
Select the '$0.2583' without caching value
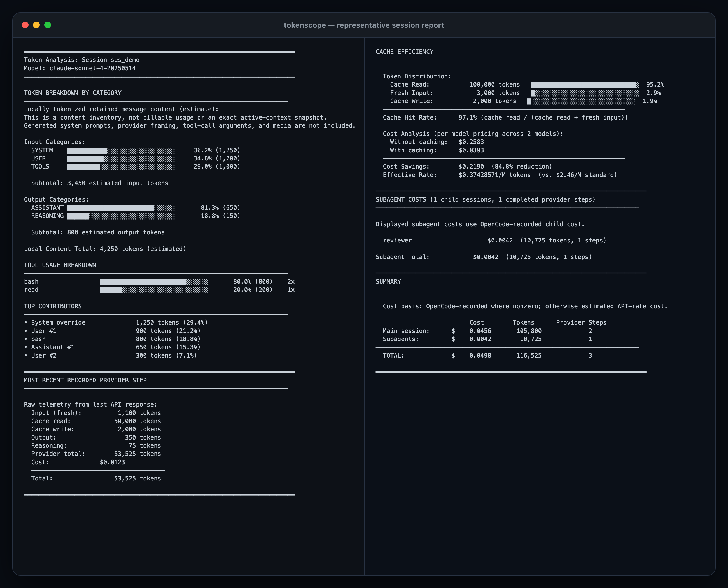[x=471, y=142]
